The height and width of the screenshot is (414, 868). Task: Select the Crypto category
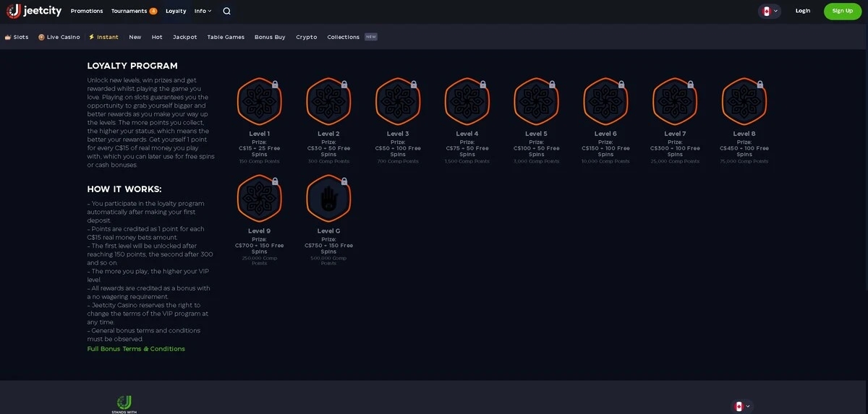pyautogui.click(x=307, y=37)
